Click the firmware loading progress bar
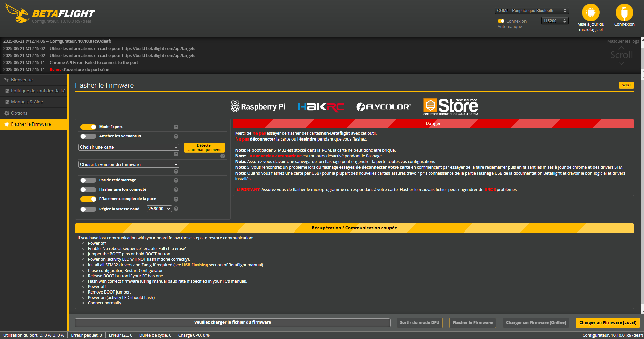The height and width of the screenshot is (339, 644). click(232, 323)
